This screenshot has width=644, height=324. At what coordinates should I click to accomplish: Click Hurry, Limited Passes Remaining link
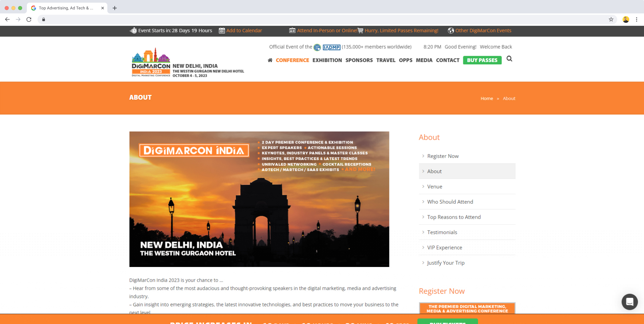click(x=401, y=31)
